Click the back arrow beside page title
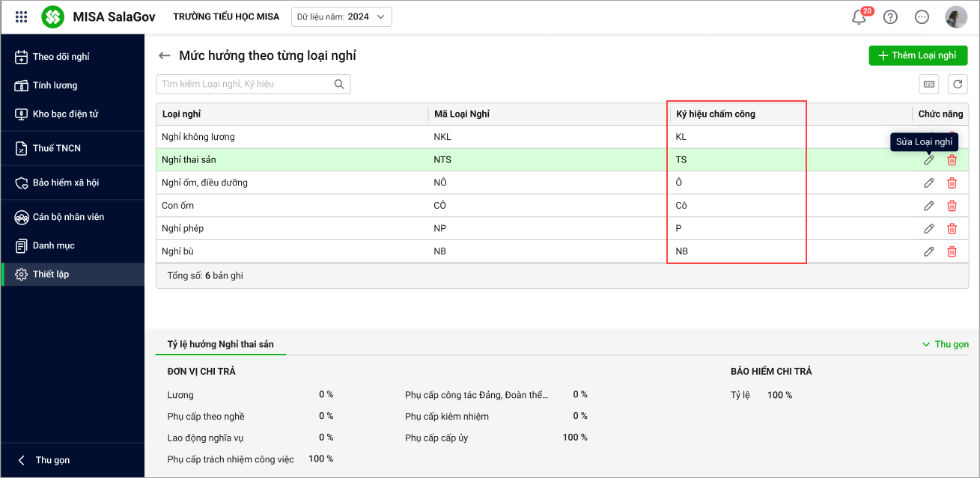980x478 pixels. tap(164, 56)
